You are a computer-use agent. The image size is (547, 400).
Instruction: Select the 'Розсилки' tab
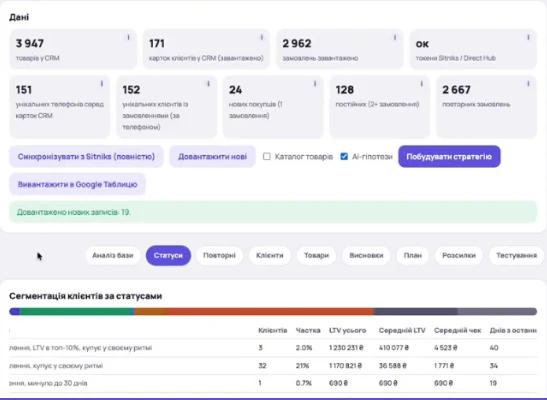(x=459, y=255)
